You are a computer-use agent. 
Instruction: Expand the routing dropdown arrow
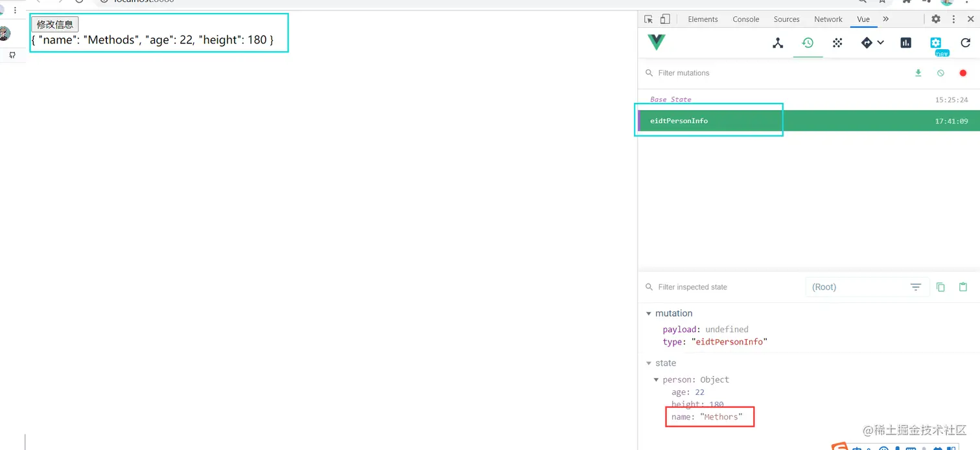click(x=880, y=43)
